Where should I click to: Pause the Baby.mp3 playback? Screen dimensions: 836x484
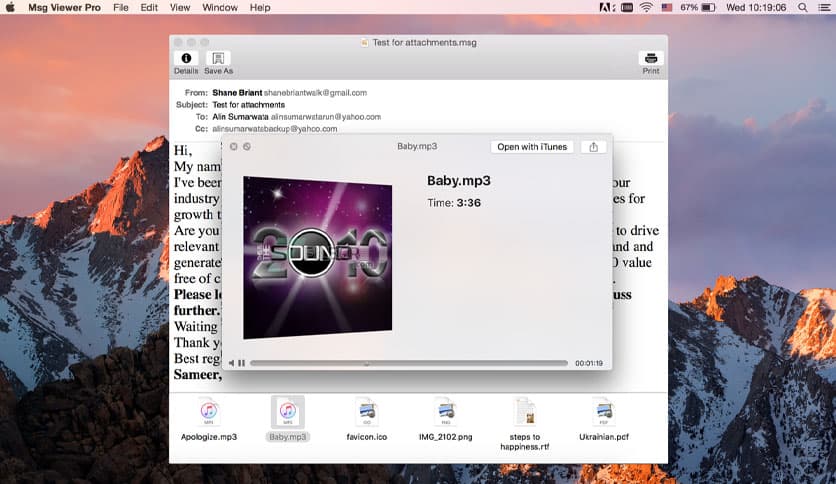point(242,363)
